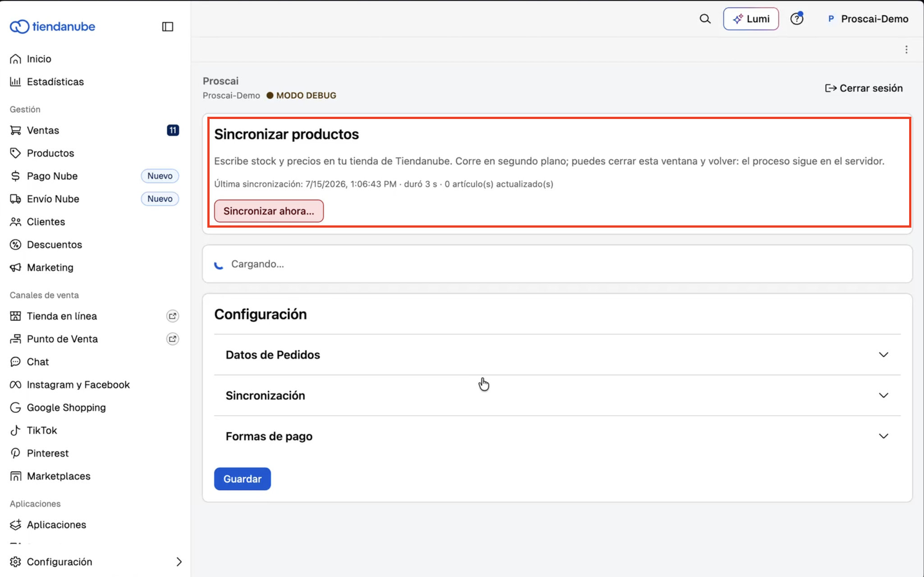Click the Canales de venta section label

click(x=44, y=295)
